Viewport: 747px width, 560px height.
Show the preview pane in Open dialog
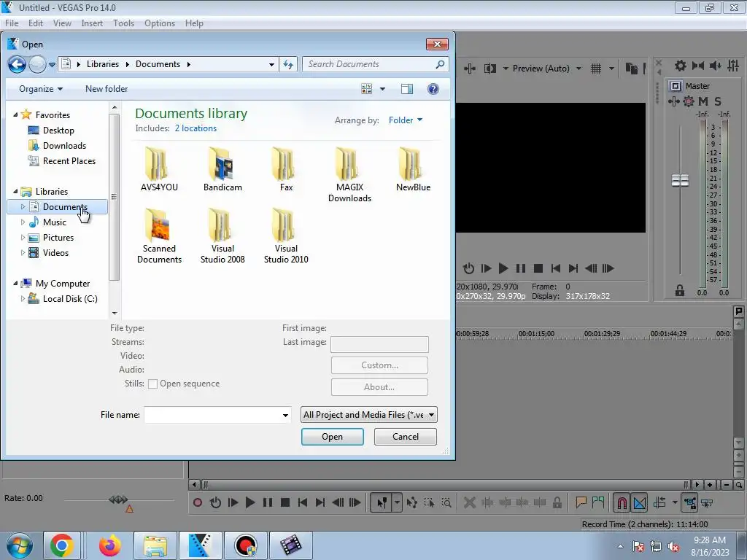[407, 89]
